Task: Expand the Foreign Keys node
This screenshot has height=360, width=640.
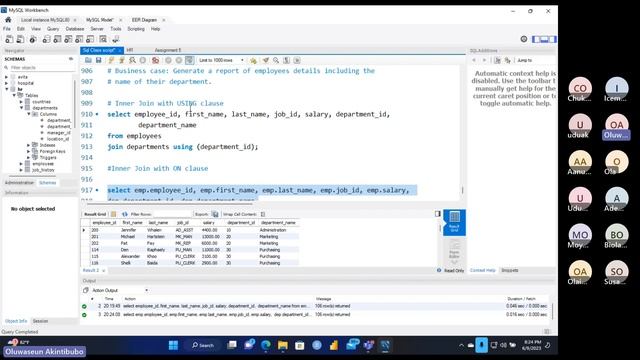Action: click(x=29, y=151)
